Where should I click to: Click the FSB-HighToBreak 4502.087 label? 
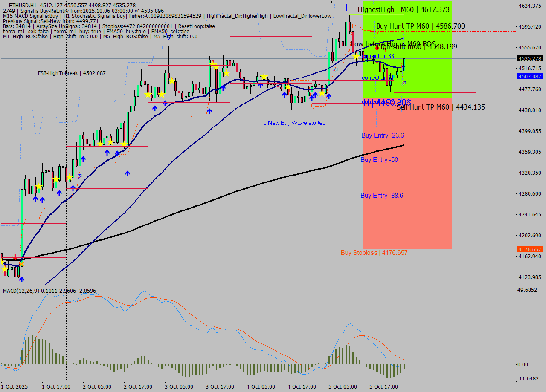[x=71, y=73]
